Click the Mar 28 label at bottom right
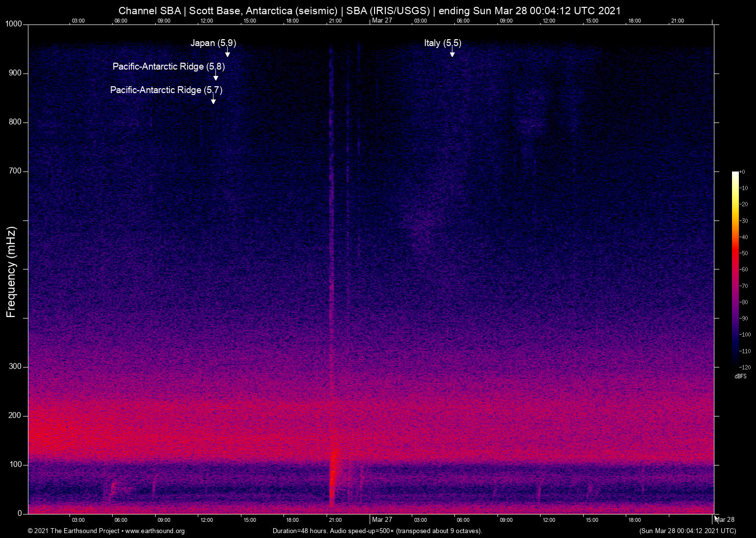The height and width of the screenshot is (538, 756). (725, 520)
